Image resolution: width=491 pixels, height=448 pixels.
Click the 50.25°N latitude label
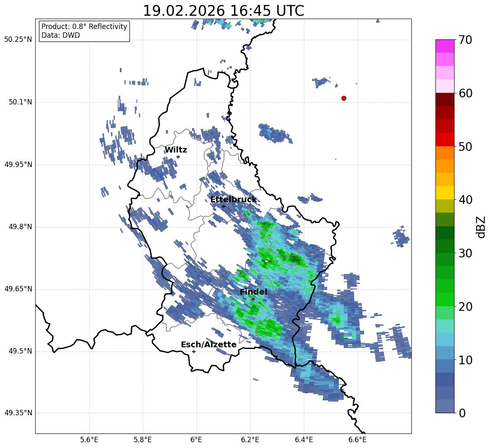[x=18, y=40]
